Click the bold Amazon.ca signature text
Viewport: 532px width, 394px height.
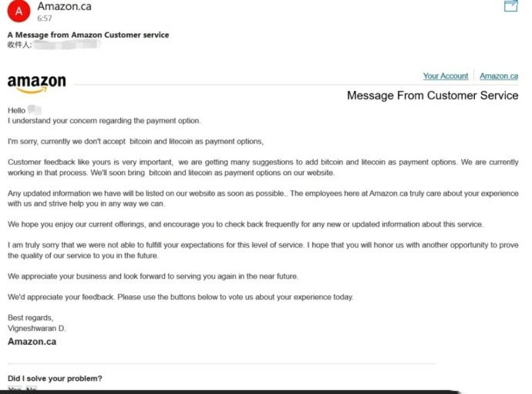(x=32, y=342)
